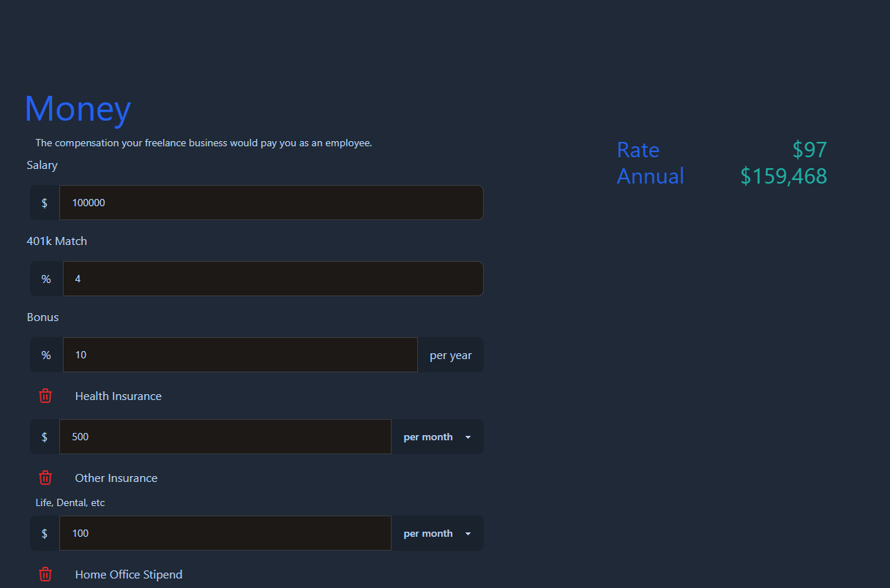
Task: Click the Health Insurance 500 input
Action: 225,437
